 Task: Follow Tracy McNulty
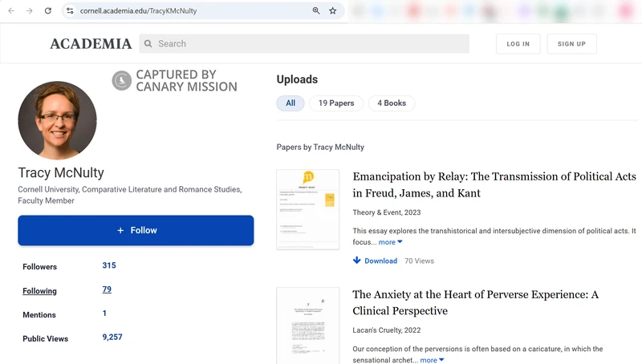[x=136, y=230]
